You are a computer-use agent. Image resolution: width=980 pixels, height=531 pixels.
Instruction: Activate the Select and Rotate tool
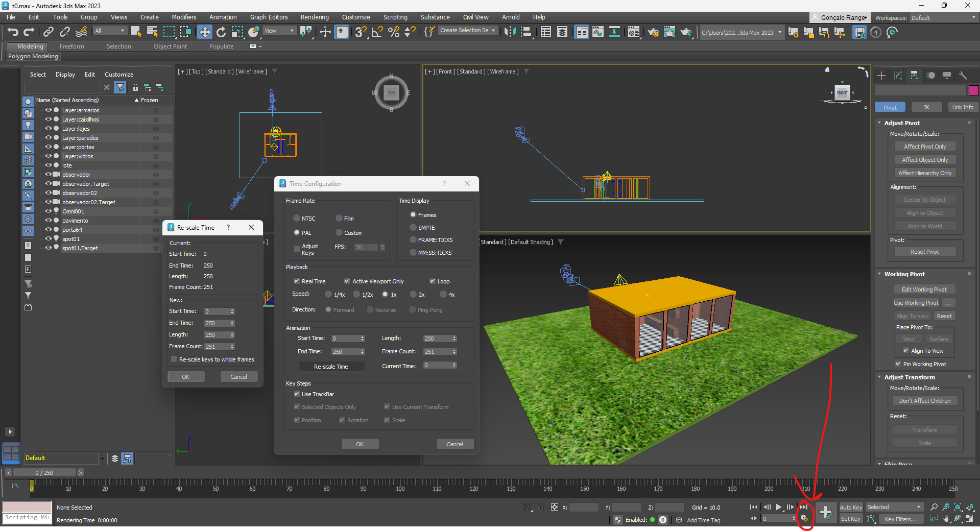(x=221, y=32)
